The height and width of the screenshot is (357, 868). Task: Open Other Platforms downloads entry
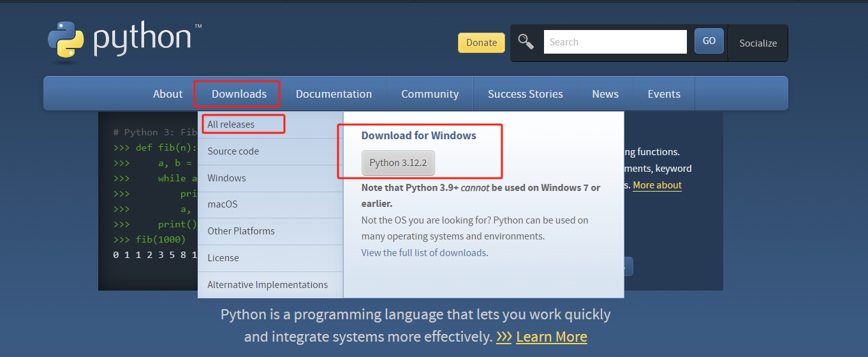coord(241,231)
